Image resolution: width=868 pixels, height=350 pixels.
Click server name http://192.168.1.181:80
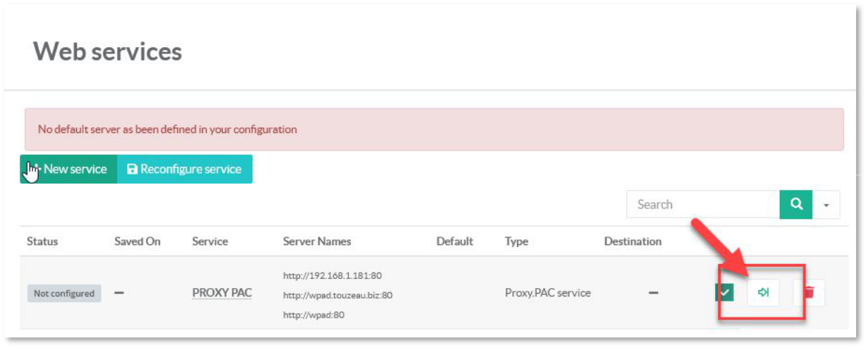click(x=333, y=275)
